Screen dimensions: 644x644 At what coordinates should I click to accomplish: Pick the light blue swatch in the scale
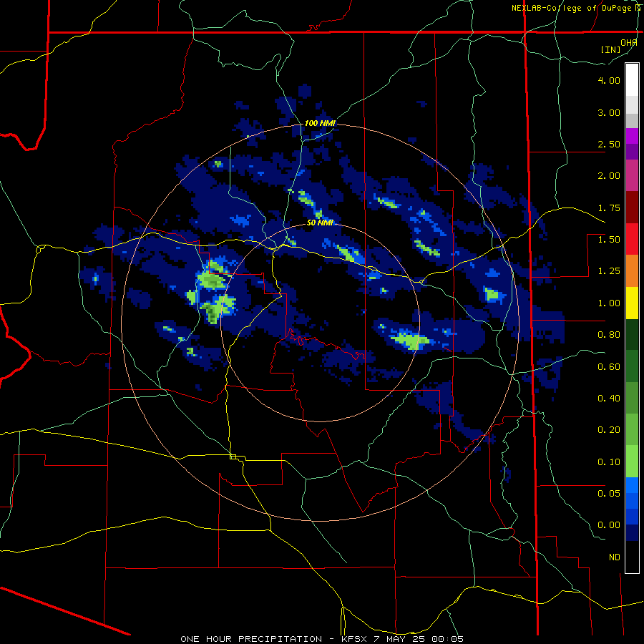(632, 485)
